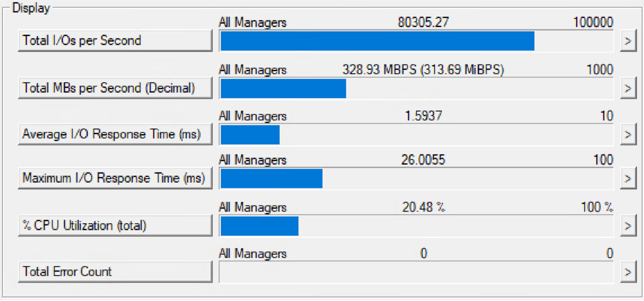Click % CPU Utilization (total) button

click(x=115, y=225)
